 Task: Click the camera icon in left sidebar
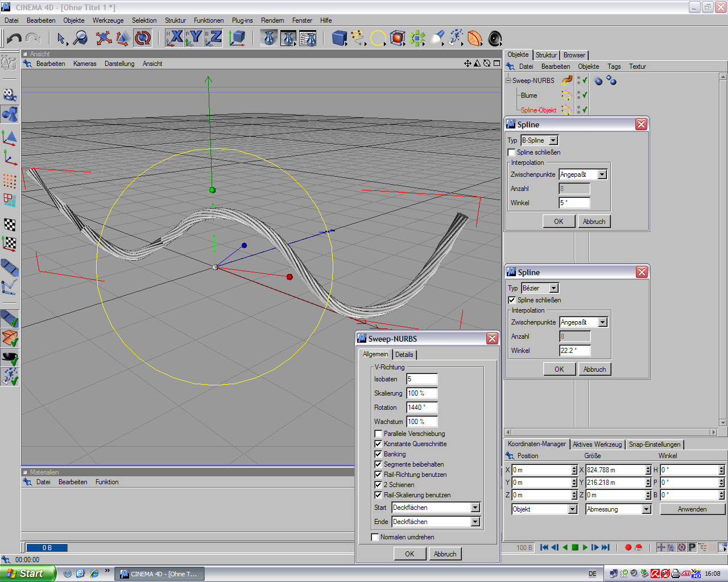pos(10,94)
